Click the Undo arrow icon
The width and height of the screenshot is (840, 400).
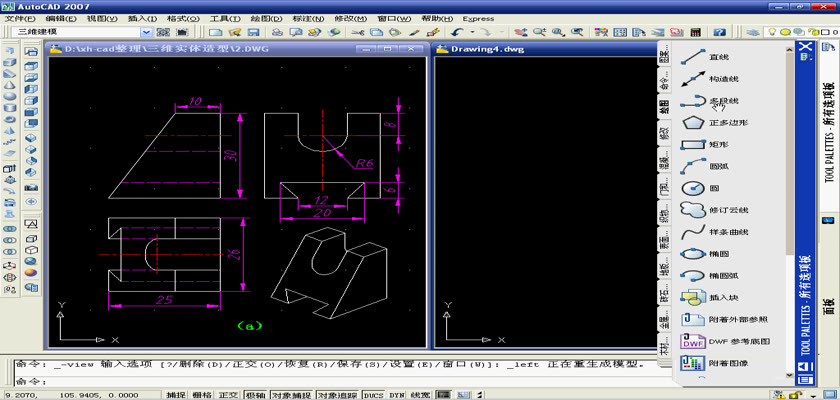[457, 32]
